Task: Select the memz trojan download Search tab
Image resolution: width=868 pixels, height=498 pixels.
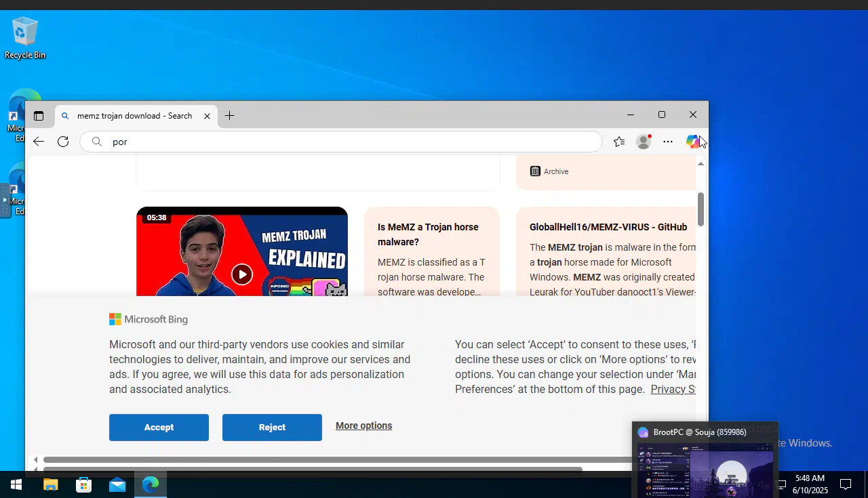Action: (136, 116)
